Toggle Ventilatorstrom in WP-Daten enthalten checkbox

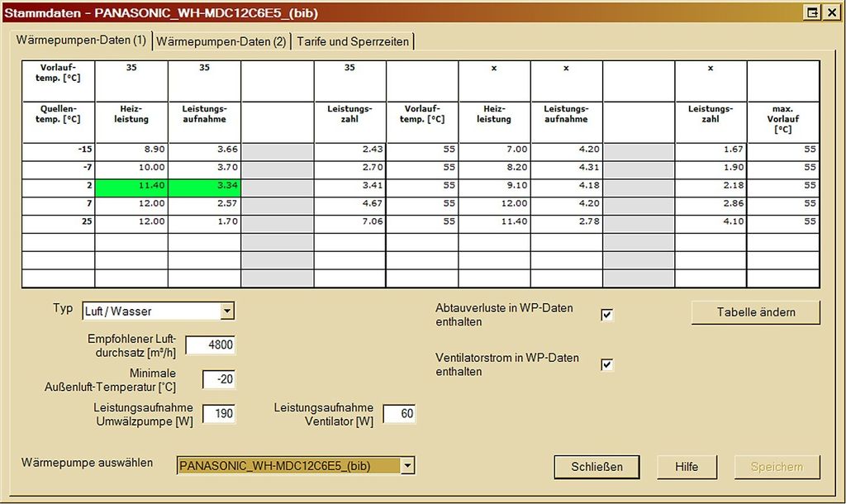click(x=607, y=364)
